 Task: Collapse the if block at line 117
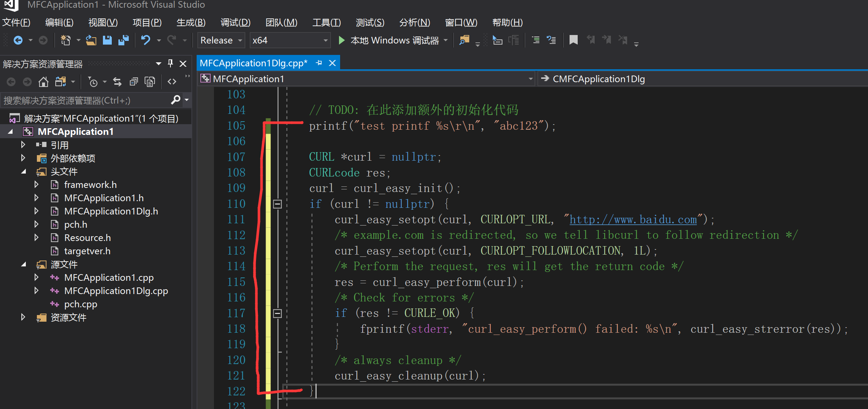pos(277,313)
